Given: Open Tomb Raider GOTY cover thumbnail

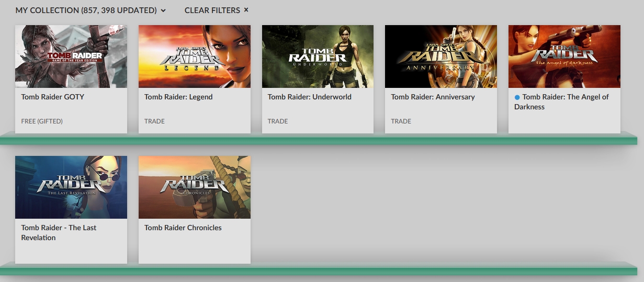Looking at the screenshot, I should tap(71, 57).
